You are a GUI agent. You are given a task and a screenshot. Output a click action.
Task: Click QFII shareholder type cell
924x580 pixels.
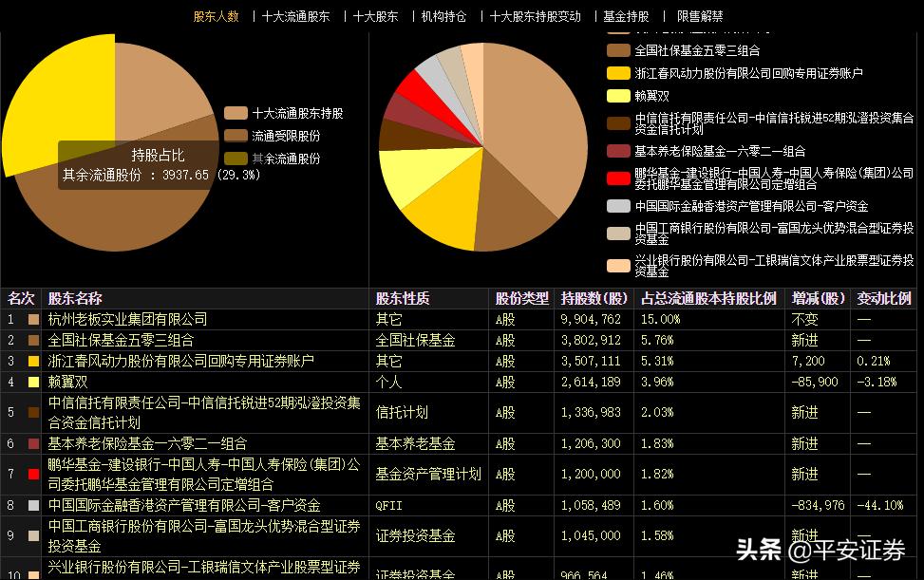click(x=389, y=505)
